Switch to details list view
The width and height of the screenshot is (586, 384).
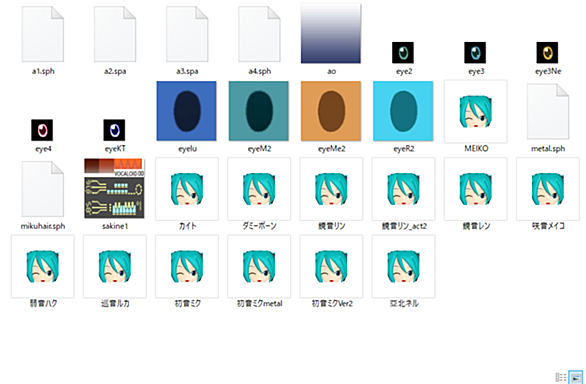561,377
